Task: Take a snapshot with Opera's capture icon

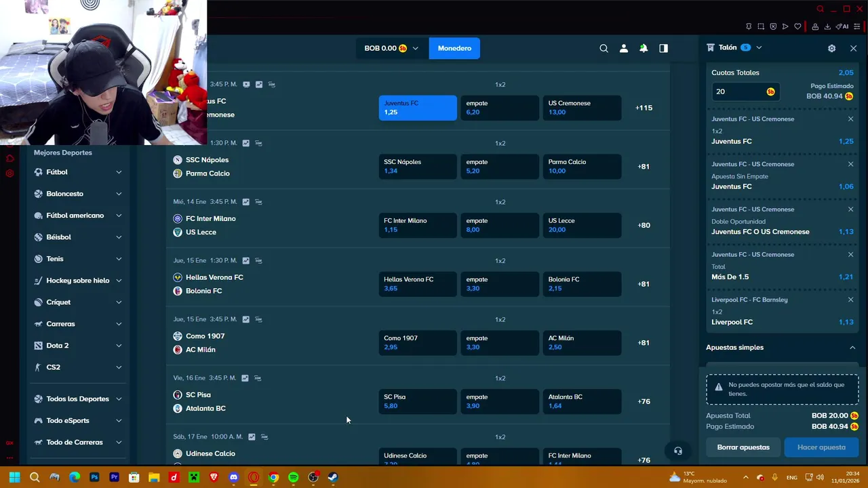Action: [x=761, y=26]
